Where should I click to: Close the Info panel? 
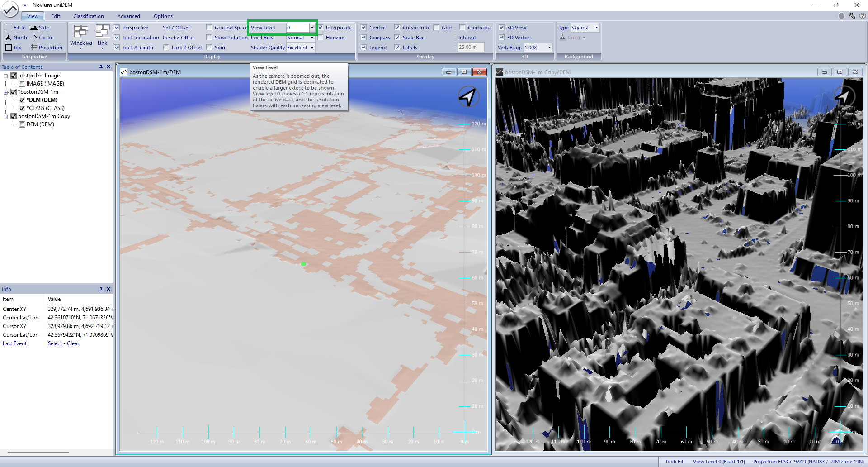tap(108, 289)
